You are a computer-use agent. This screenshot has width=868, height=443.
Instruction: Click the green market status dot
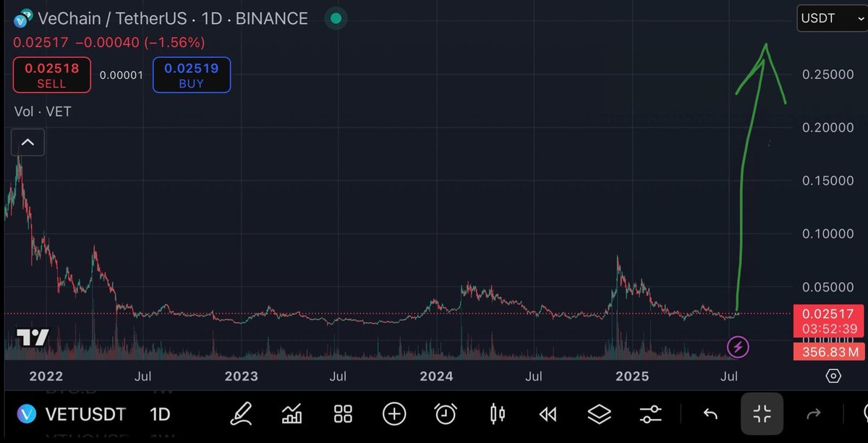[335, 17]
